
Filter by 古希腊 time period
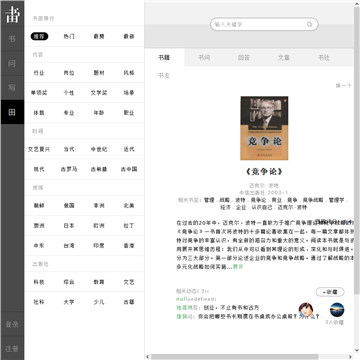(99, 169)
